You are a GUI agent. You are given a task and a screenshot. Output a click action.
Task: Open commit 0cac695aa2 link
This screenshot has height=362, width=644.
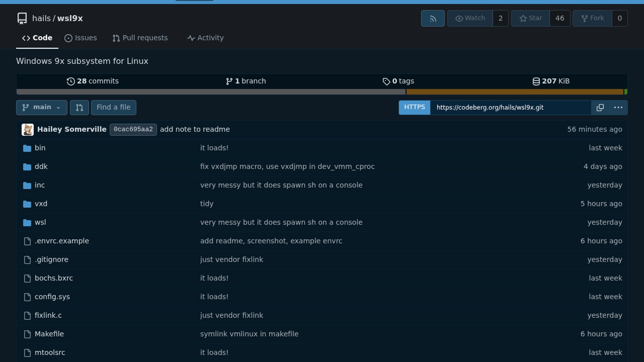pyautogui.click(x=133, y=130)
